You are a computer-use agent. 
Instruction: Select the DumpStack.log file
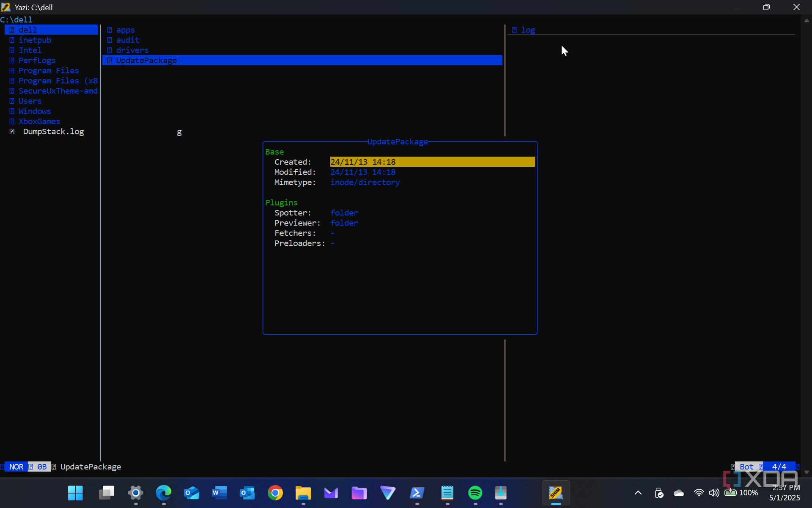[53, 131]
